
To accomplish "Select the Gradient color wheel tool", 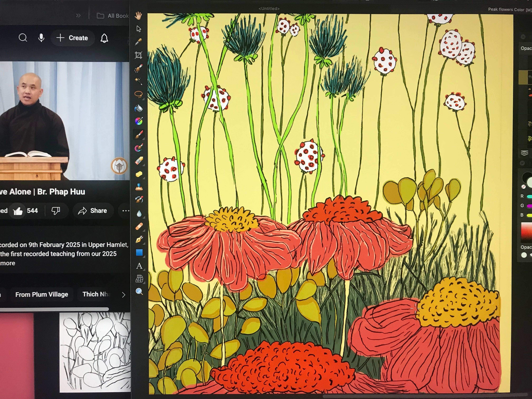I will tap(139, 121).
